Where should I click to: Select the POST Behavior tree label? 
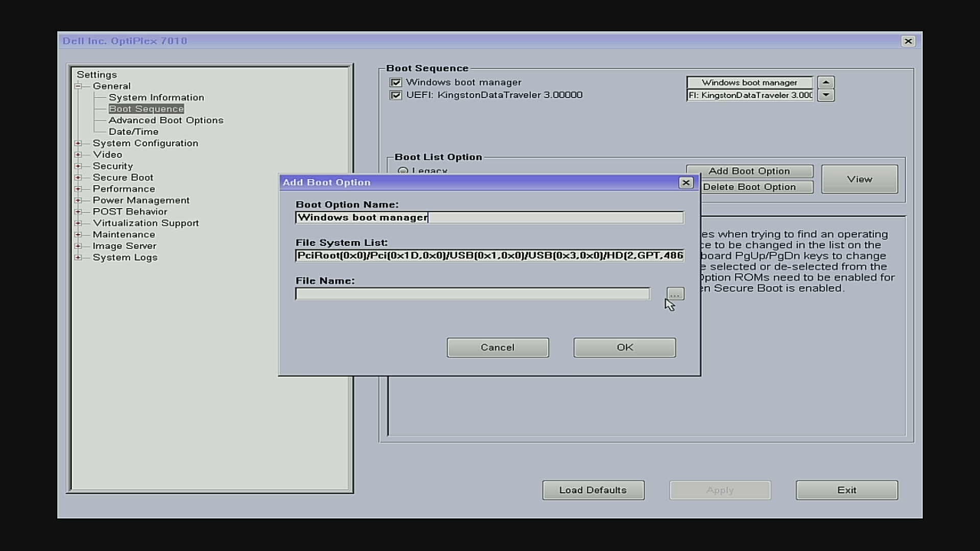pos(130,212)
